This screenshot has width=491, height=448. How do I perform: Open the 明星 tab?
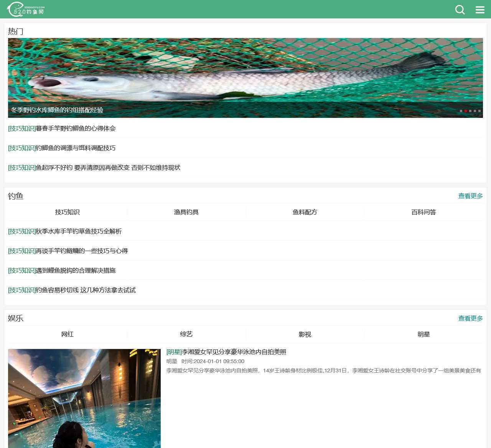[423, 334]
